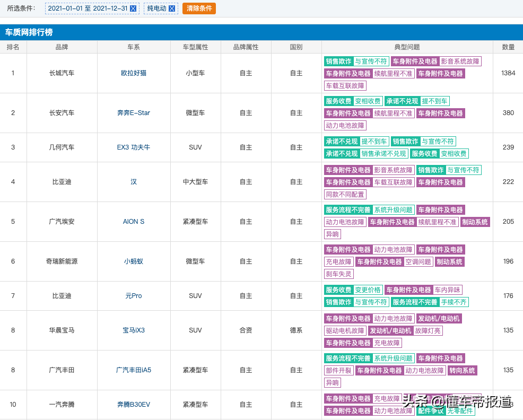
Task: Click the quantity value 176
Action: [508, 295]
